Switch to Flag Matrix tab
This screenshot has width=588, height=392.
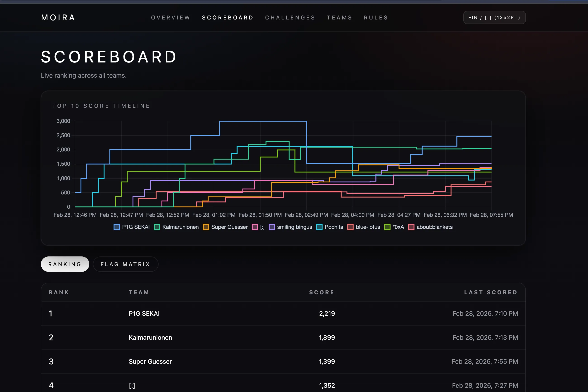[x=125, y=264]
